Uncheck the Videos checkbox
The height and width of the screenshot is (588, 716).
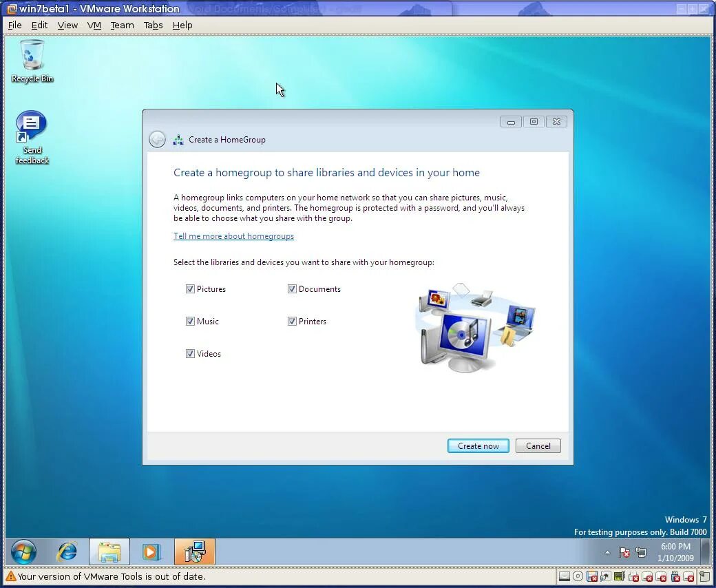tap(191, 354)
